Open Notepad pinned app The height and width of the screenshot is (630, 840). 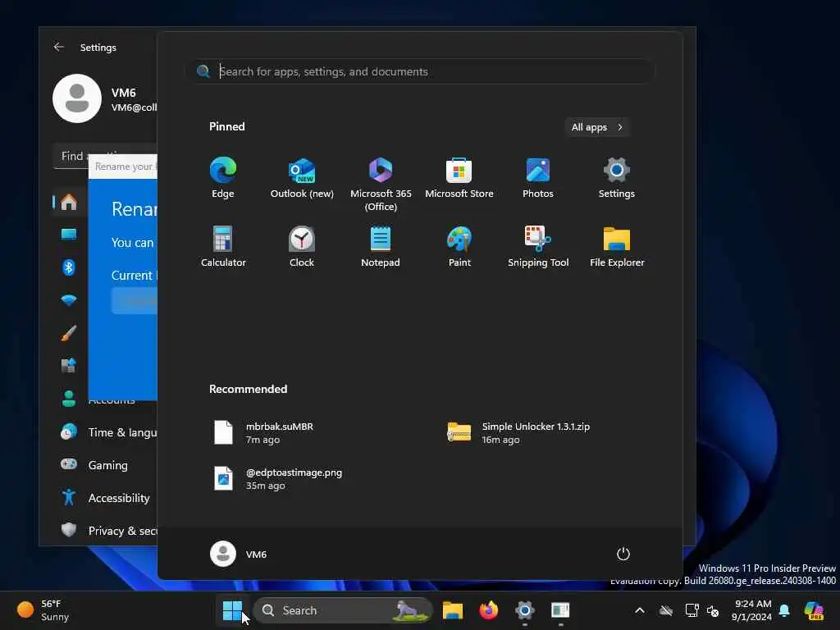coord(381,247)
